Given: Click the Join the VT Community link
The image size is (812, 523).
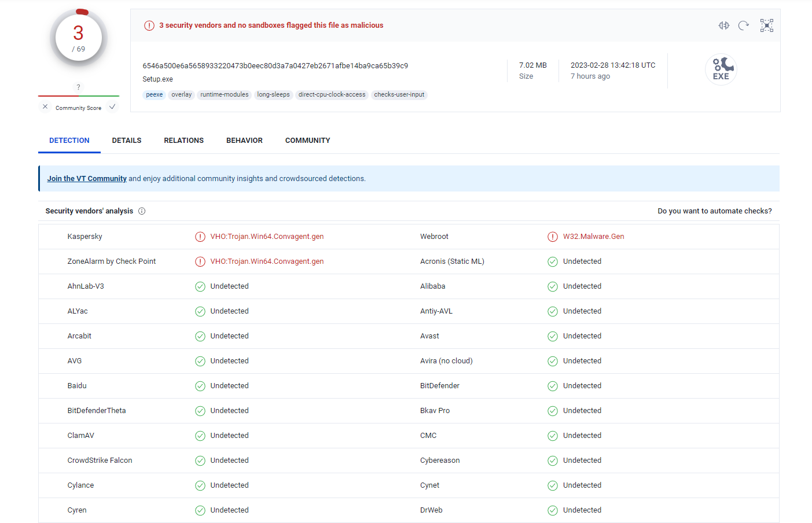Looking at the screenshot, I should coord(87,179).
